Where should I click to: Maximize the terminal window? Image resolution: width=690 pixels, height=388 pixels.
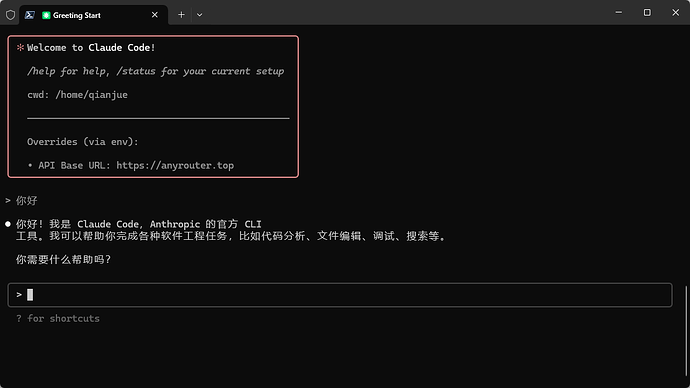pyautogui.click(x=647, y=13)
